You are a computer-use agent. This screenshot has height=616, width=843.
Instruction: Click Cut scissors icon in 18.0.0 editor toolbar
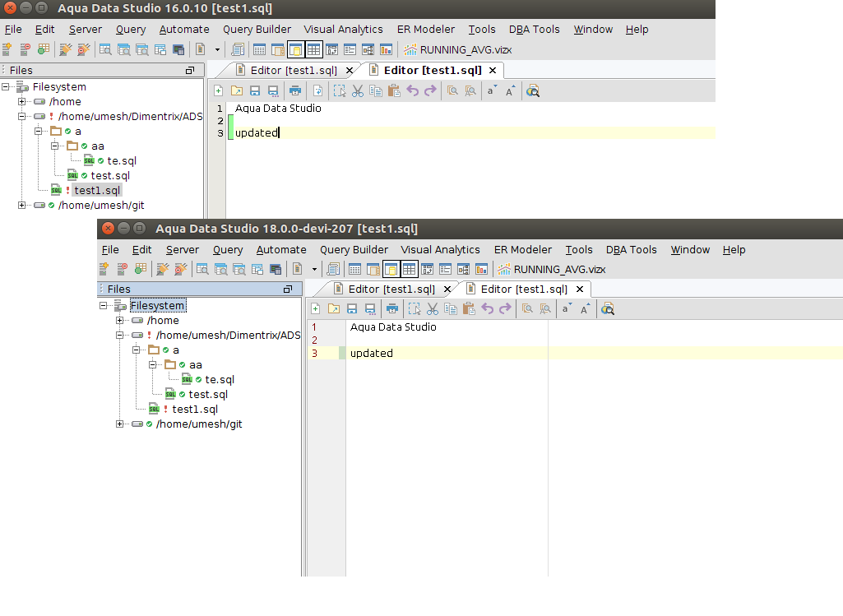433,308
